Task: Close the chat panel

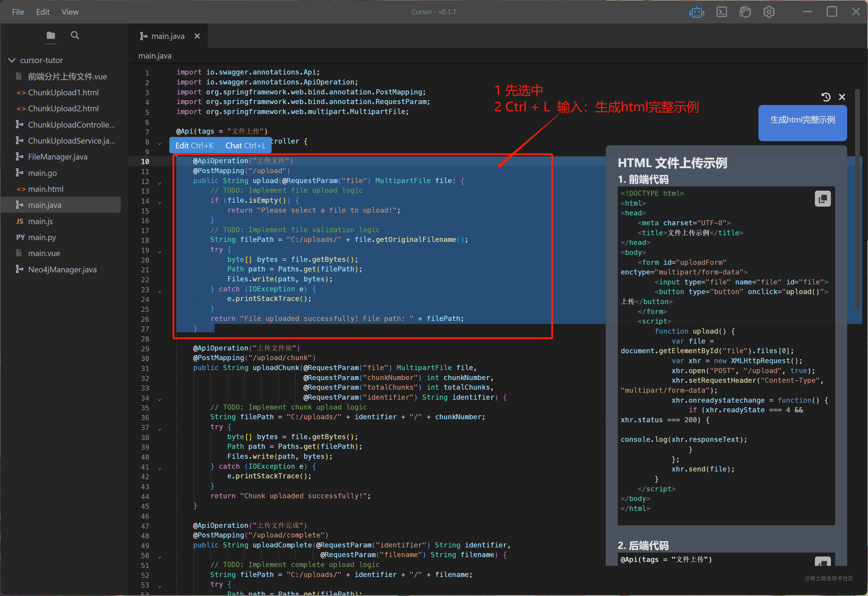Action: click(x=842, y=97)
